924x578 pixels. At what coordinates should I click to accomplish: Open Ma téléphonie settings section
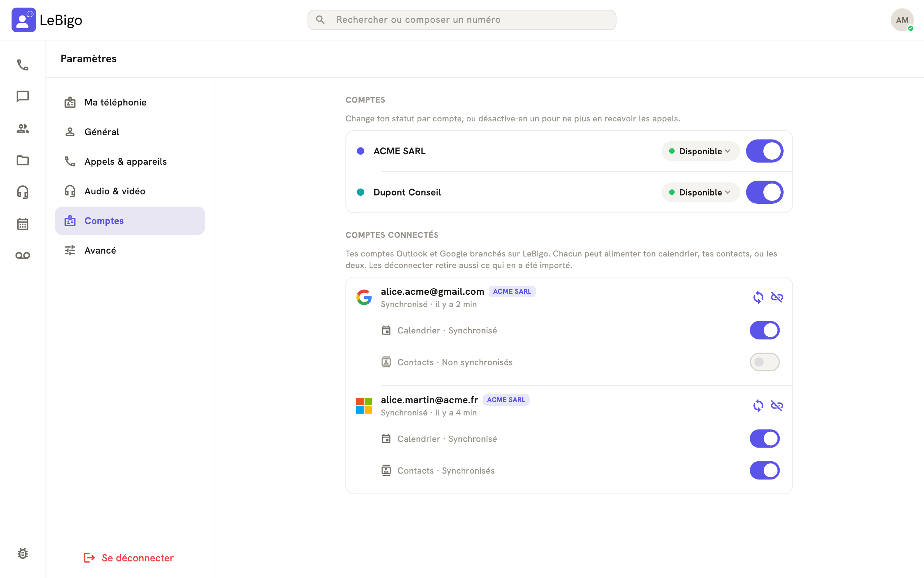130,102
